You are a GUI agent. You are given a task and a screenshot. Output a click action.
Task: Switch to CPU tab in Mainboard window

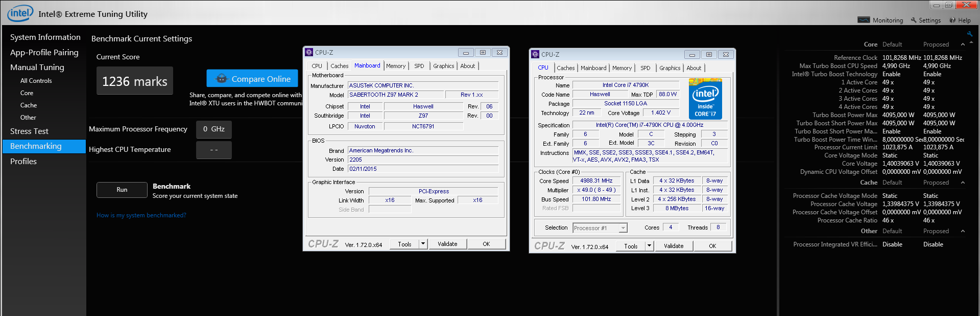[x=317, y=66]
